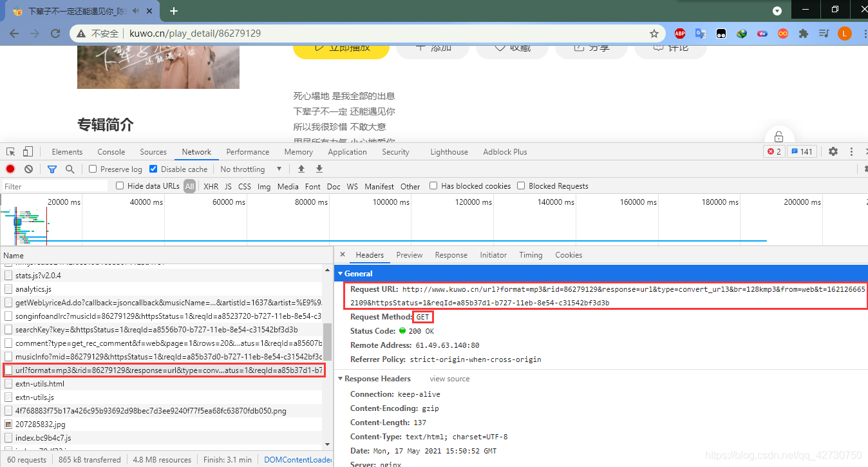Switch to the Console panel
The height and width of the screenshot is (467, 868).
tap(111, 152)
